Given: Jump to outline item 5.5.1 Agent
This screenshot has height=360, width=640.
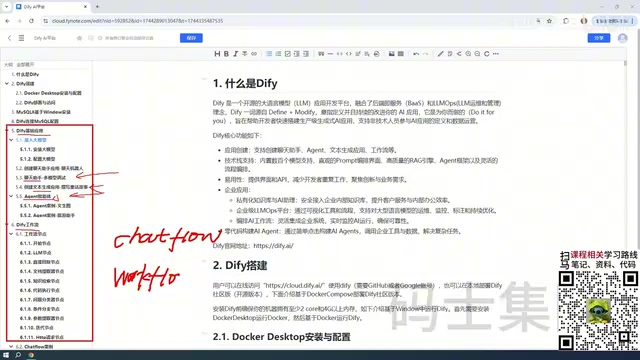Looking at the screenshot, I should point(45,206).
